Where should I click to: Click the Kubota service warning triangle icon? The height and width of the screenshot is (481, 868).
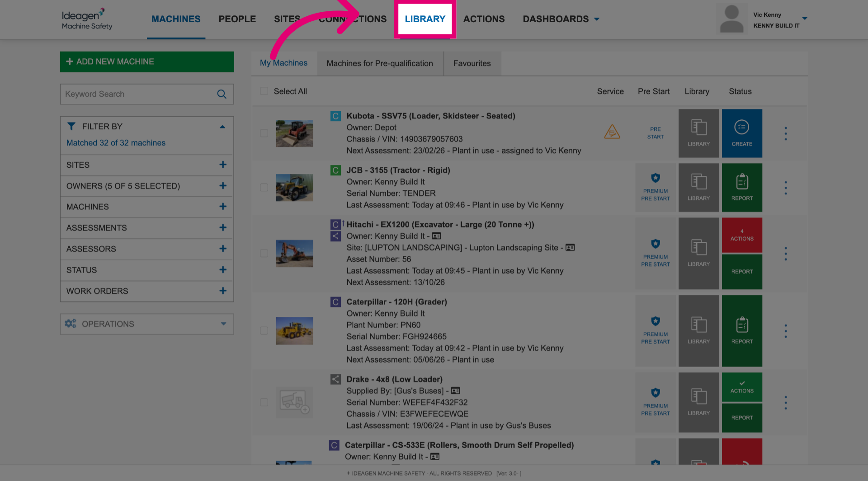click(x=612, y=132)
